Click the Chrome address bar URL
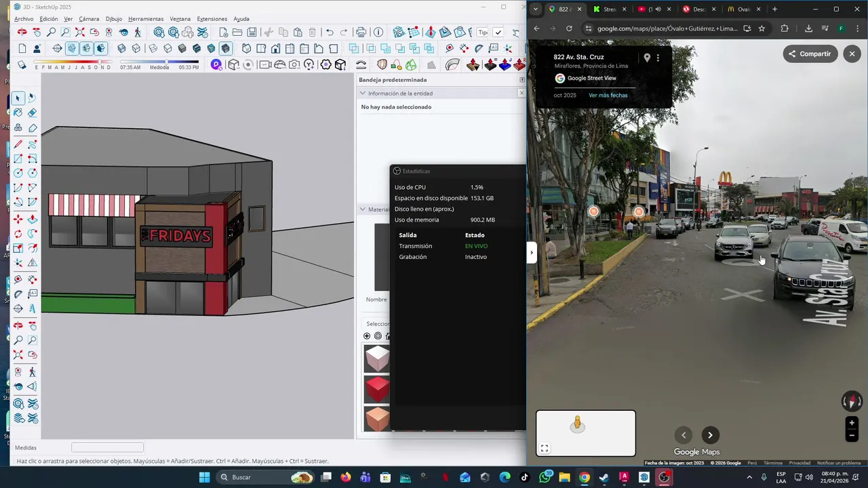 (667, 28)
